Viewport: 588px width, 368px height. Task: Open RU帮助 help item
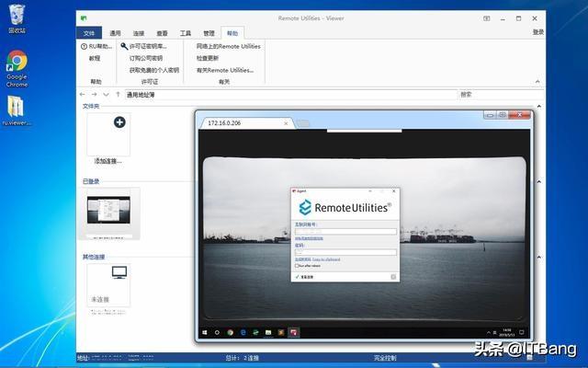(x=96, y=46)
